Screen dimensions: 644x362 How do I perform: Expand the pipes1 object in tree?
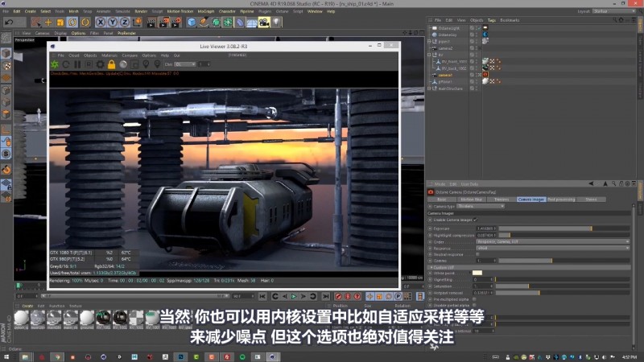pyautogui.click(x=429, y=42)
